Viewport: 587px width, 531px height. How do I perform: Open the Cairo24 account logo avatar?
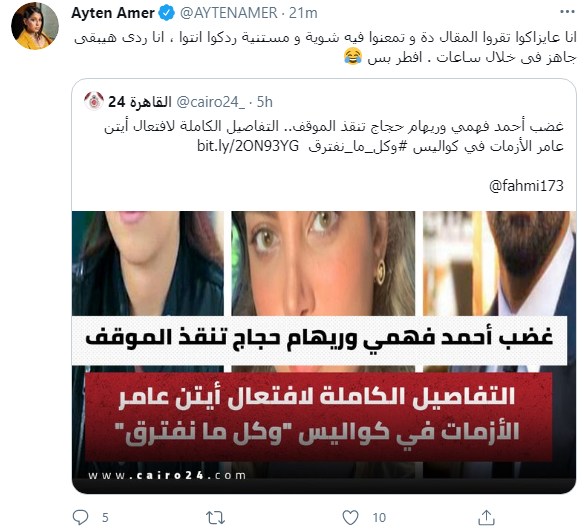click(94, 101)
